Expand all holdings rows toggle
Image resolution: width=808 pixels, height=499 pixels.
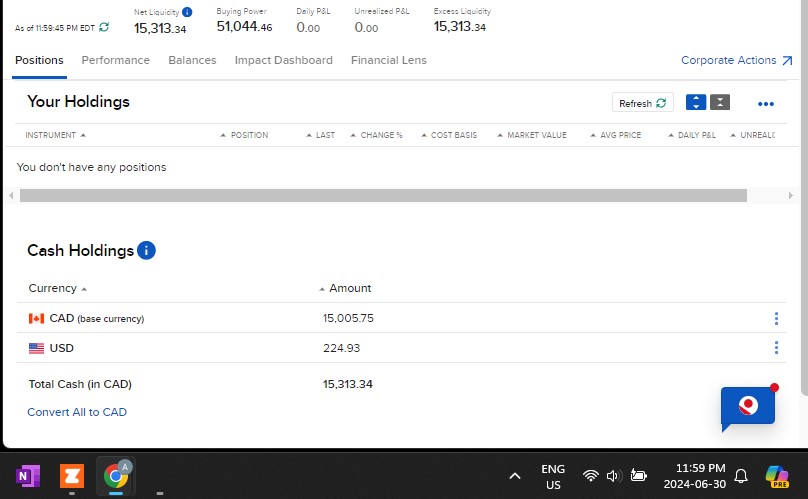[x=696, y=103]
